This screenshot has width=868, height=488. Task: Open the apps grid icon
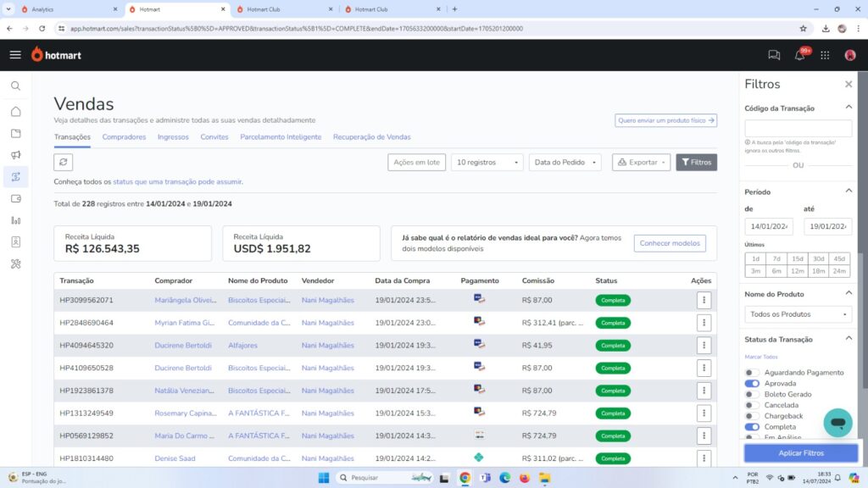click(825, 55)
